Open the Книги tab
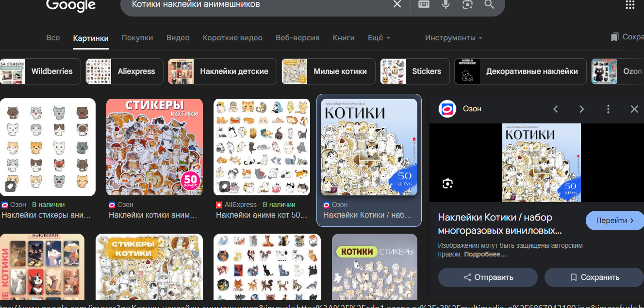 [x=344, y=37]
